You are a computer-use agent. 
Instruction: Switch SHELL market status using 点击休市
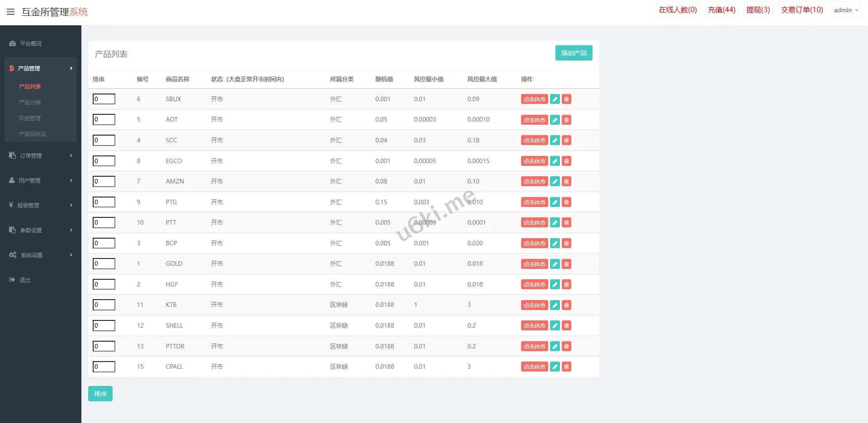click(x=534, y=326)
